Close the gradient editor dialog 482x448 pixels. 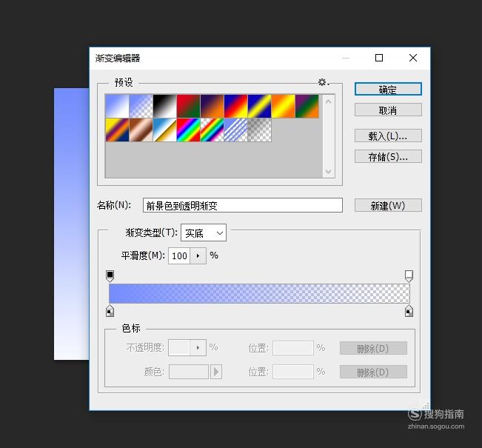413,58
